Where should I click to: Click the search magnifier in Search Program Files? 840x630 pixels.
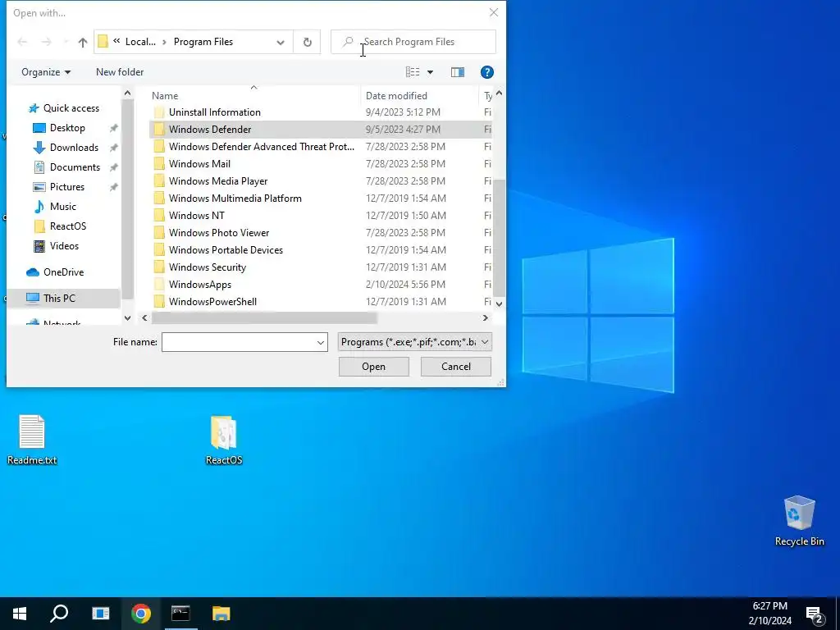(348, 41)
